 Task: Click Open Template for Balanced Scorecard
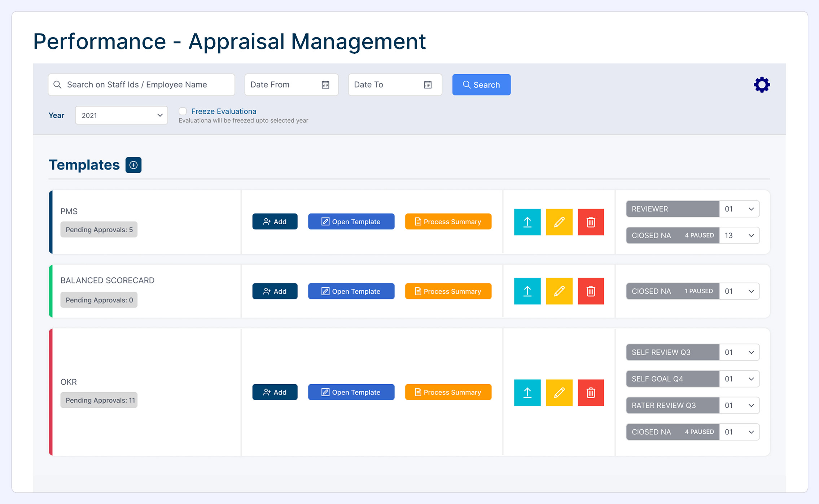(x=351, y=291)
